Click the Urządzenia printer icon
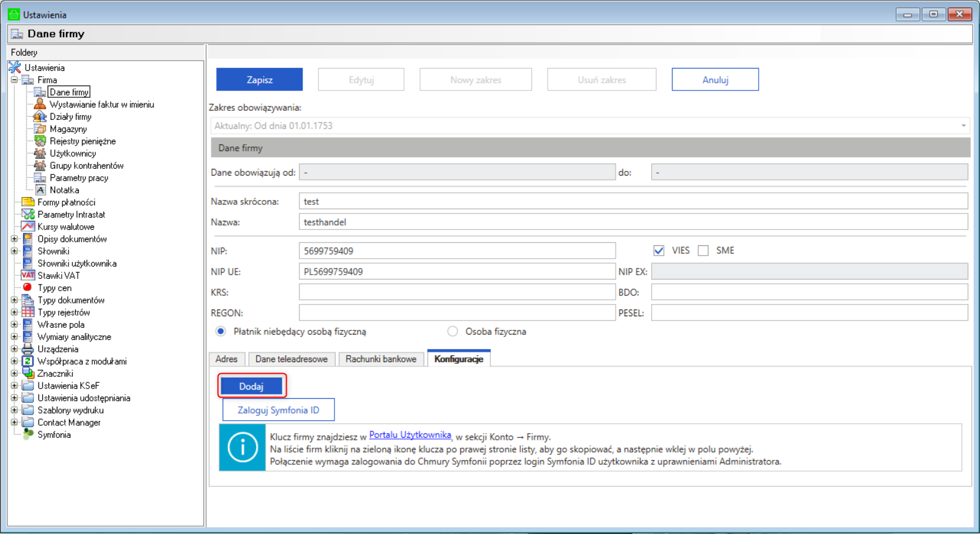Screen dimensions: 980x534 28,349
